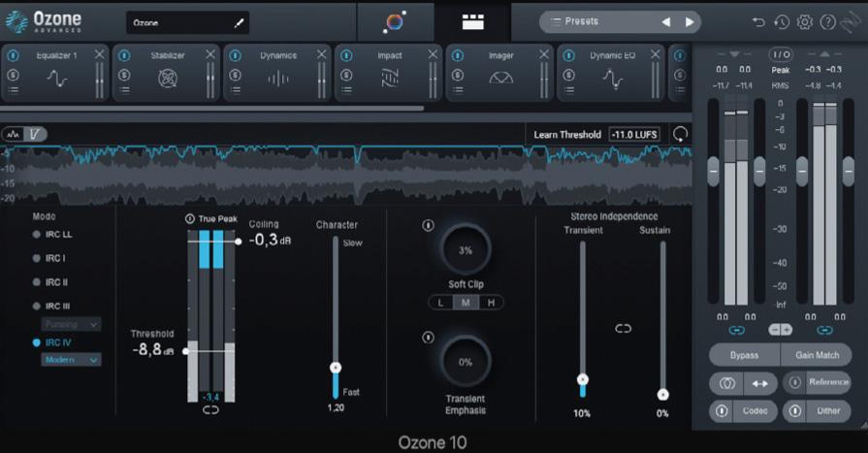This screenshot has height=453, width=868.
Task: Click the Character slider handle
Action: [336, 368]
